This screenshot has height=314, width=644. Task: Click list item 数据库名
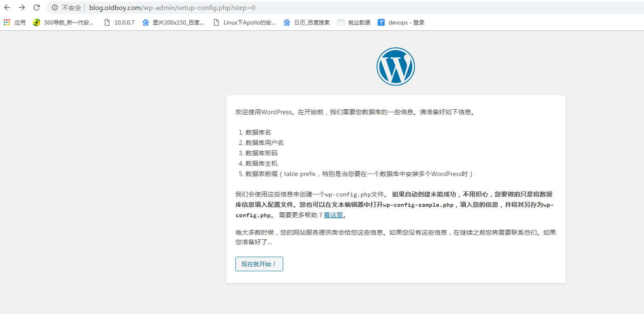(x=258, y=132)
